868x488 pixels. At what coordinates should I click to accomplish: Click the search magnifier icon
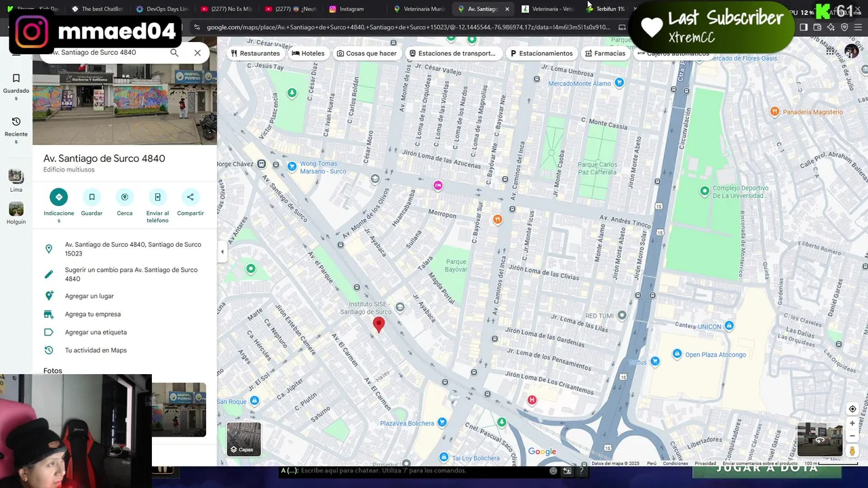tap(174, 52)
